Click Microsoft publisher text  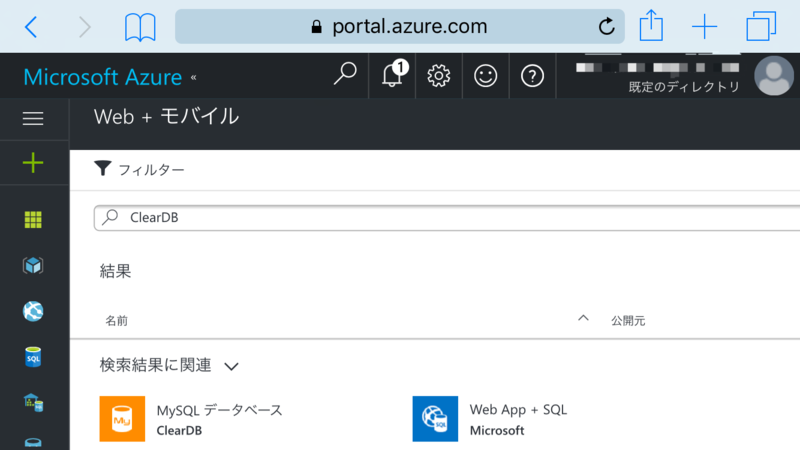click(x=497, y=431)
